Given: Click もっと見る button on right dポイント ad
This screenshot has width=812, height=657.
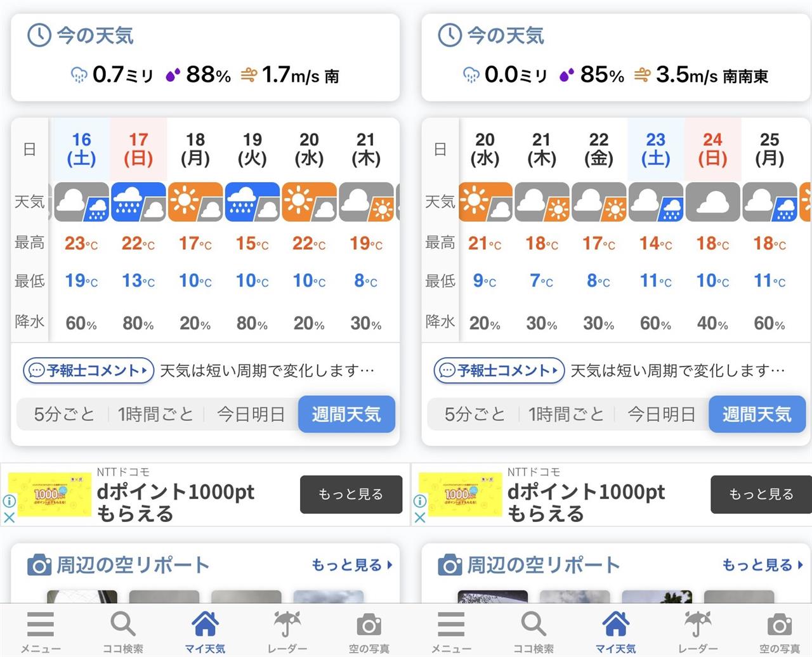Looking at the screenshot, I should 761,494.
